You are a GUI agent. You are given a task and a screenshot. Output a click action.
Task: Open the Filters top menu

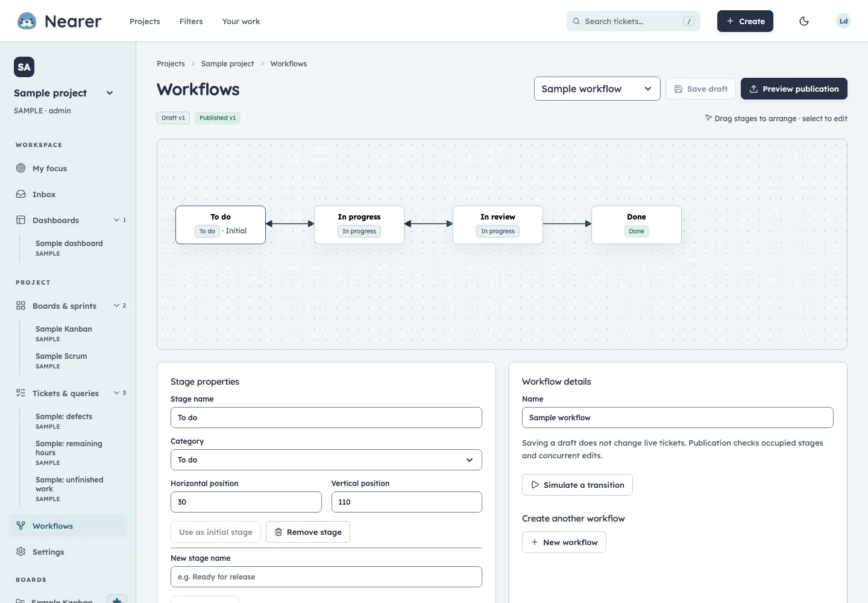point(191,21)
